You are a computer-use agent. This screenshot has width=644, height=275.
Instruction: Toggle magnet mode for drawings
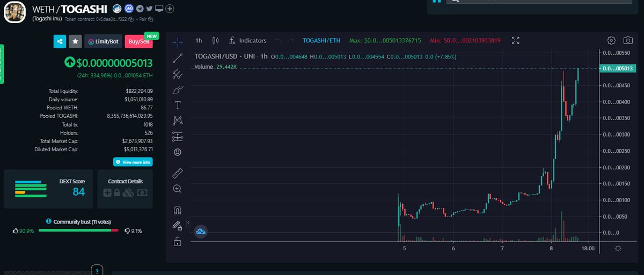178,210
